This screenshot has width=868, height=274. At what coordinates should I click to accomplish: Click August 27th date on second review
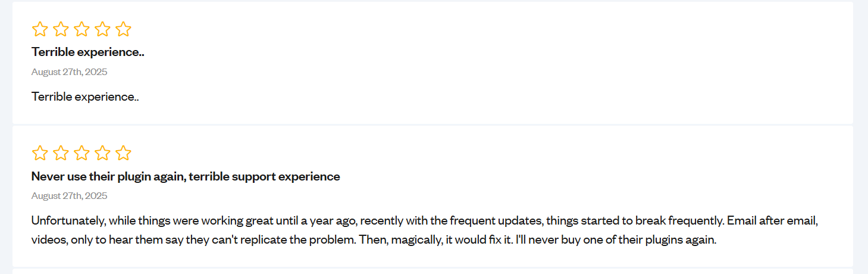[70, 196]
